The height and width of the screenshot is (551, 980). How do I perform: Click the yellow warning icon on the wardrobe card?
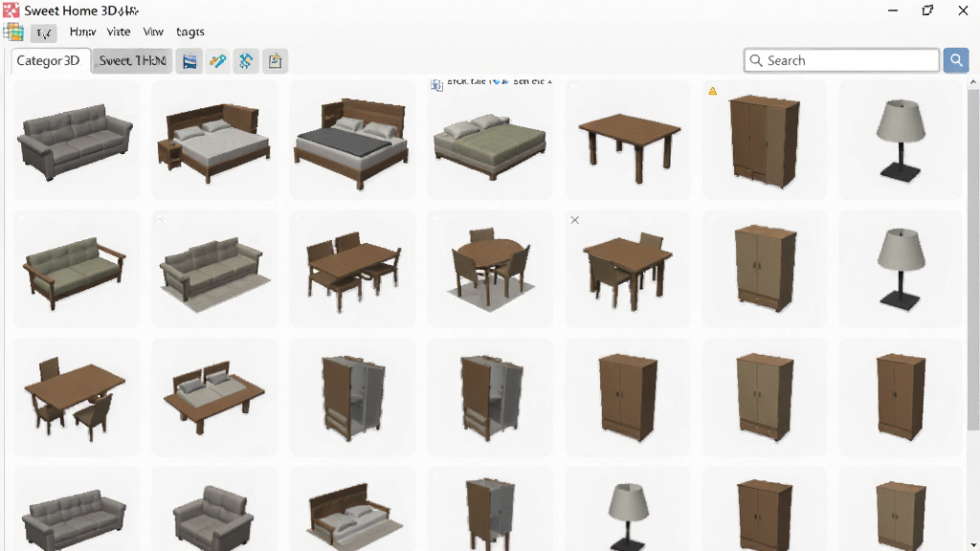(712, 91)
